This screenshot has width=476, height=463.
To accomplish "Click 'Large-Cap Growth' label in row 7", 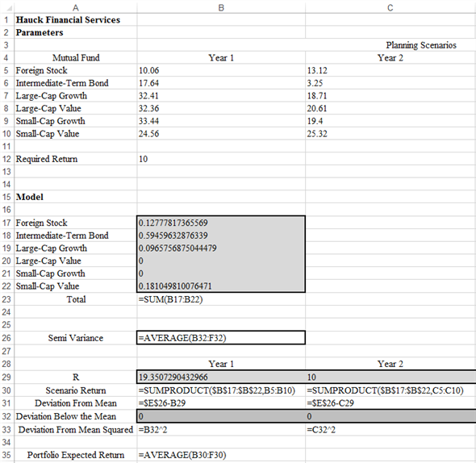I will pyautogui.click(x=52, y=96).
